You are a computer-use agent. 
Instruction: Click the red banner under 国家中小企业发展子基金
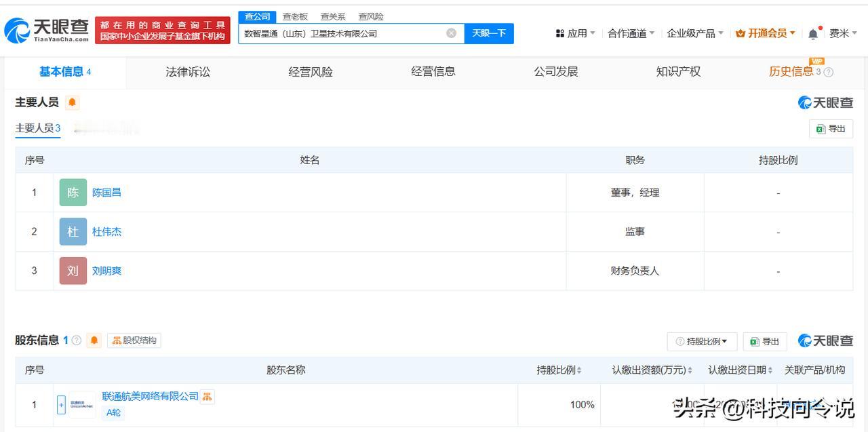point(163,31)
